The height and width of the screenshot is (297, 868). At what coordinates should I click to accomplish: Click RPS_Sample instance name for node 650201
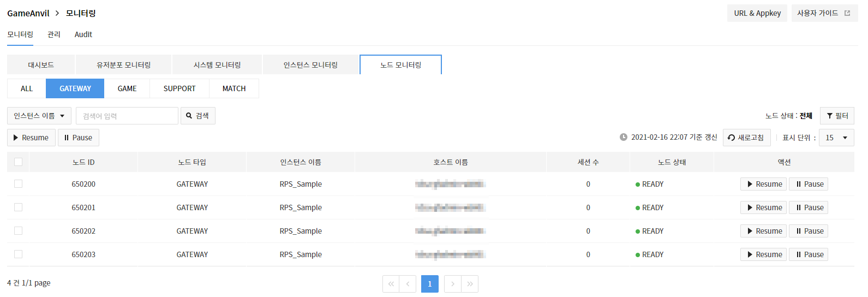[x=301, y=207]
